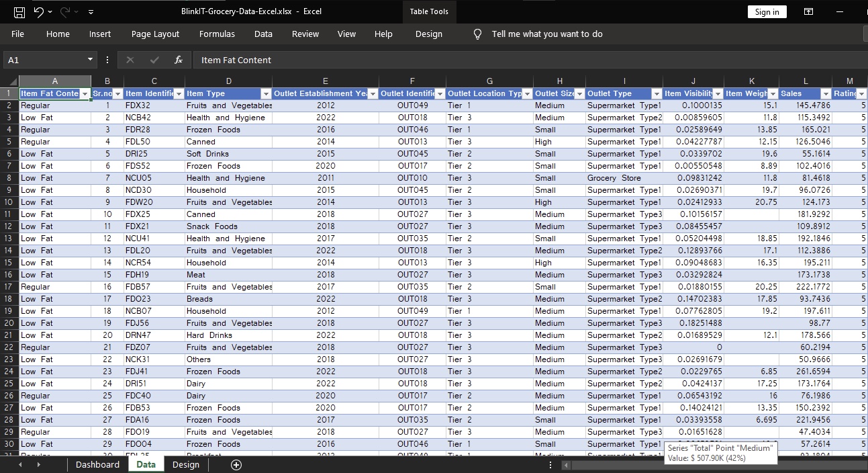The height and width of the screenshot is (473, 868).
Task: Open the Formulas ribbon tab
Action: tap(217, 34)
